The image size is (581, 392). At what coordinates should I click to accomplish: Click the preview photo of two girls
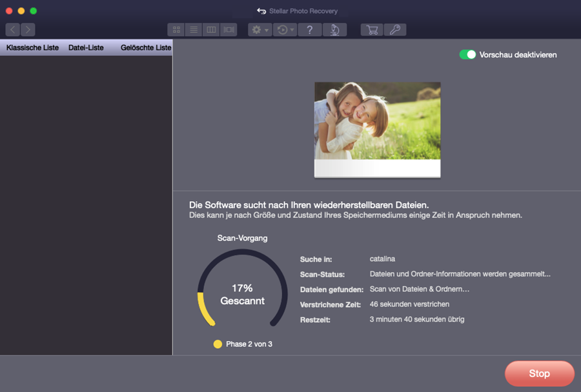pos(377,122)
